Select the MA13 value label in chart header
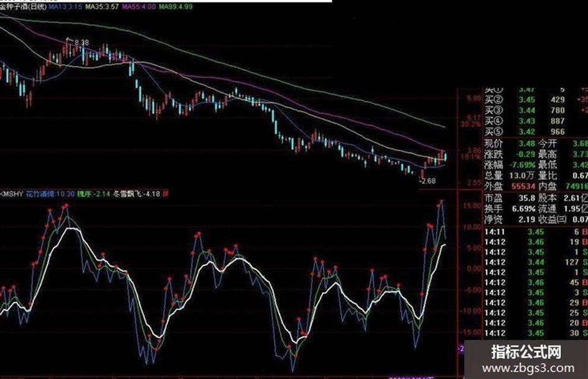This screenshot has height=379, width=588. (65, 7)
